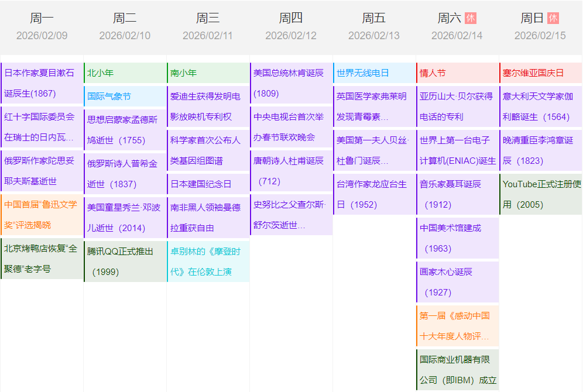Click the 南小年 entry on Wednesday
This screenshot has height=392, width=583.
[x=208, y=73]
